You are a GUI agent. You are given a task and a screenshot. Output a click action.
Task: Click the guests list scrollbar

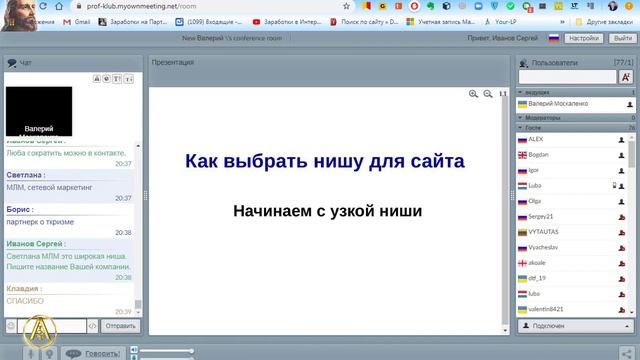(x=631, y=154)
